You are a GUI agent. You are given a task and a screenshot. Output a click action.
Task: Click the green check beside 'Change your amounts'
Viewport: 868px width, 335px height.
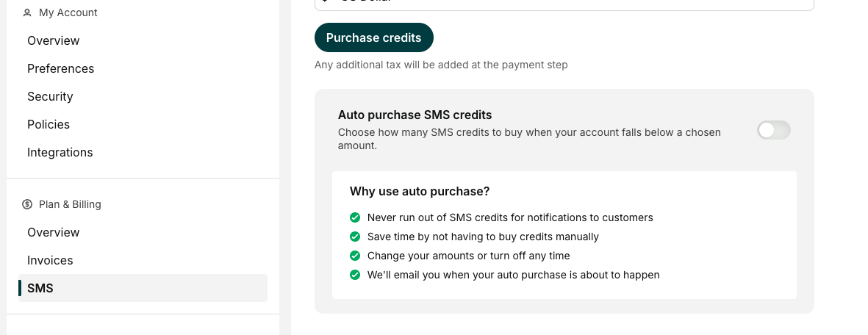click(355, 256)
